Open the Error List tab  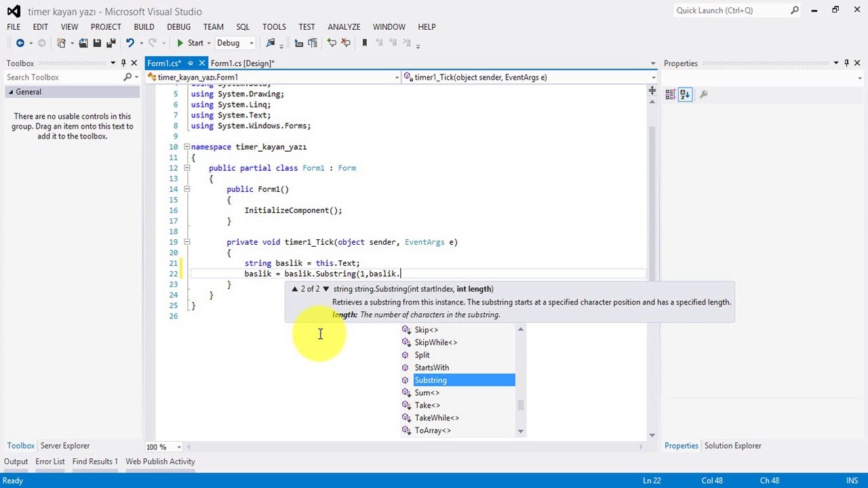point(50,462)
